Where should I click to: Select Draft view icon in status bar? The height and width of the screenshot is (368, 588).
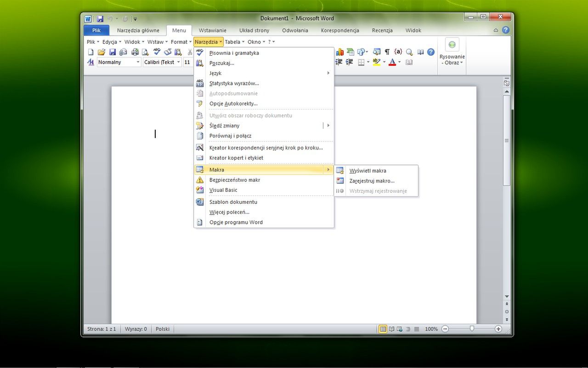pyautogui.click(x=417, y=329)
